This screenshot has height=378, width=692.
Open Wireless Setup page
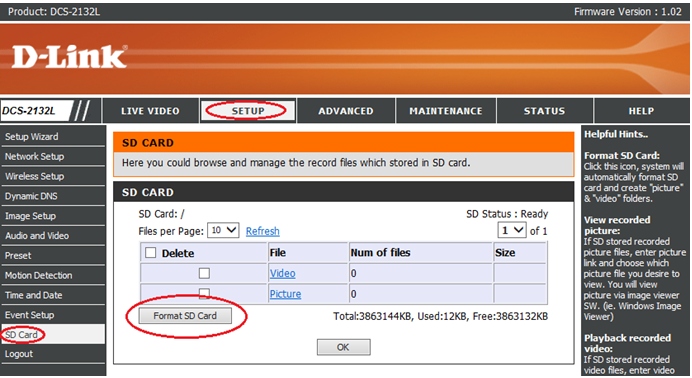tap(53, 176)
